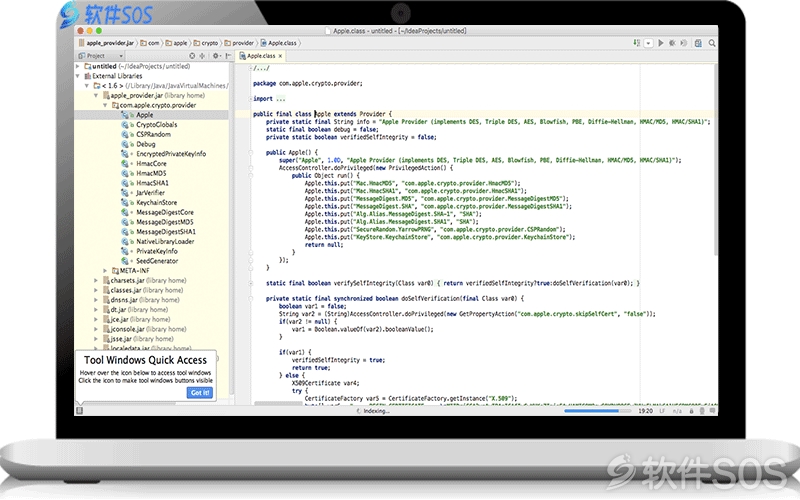Click the 19:20 cursor position indicator

point(645,411)
